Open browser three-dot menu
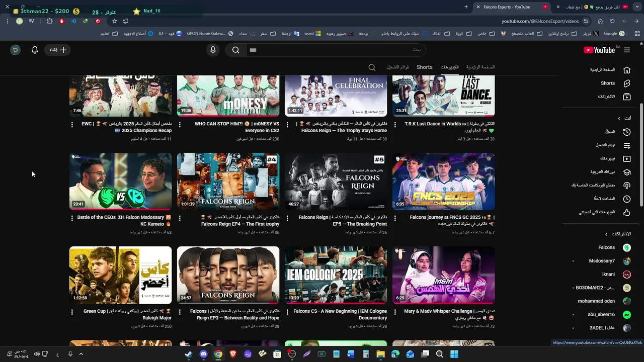 [7, 21]
